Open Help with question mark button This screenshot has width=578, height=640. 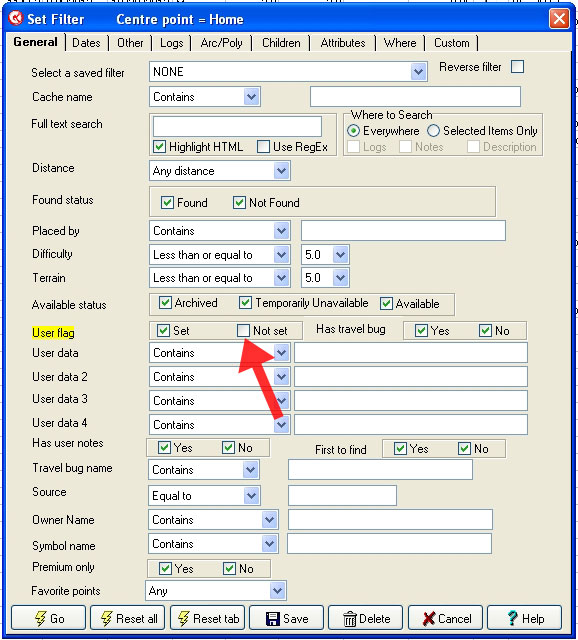524,618
